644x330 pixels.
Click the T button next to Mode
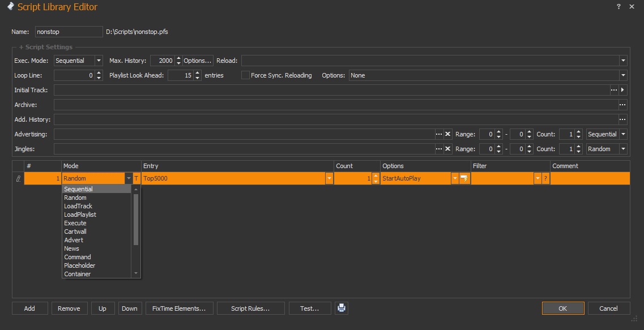click(x=137, y=178)
